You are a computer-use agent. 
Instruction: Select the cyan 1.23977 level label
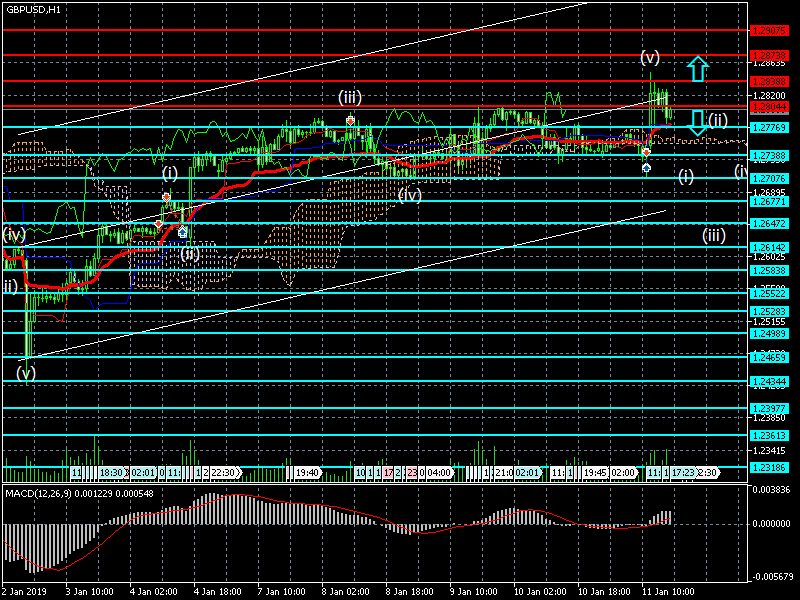(769, 408)
